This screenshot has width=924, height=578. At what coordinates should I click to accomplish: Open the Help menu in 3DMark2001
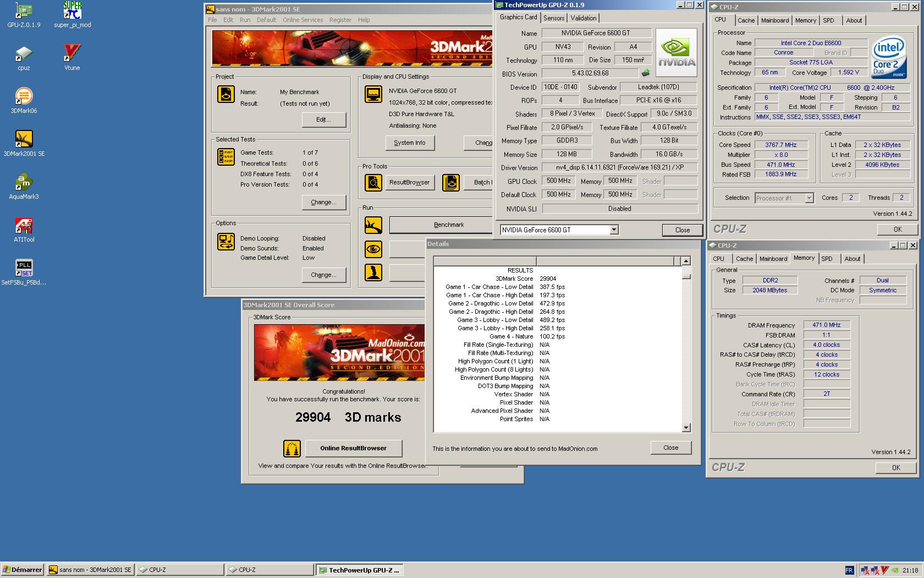(364, 20)
